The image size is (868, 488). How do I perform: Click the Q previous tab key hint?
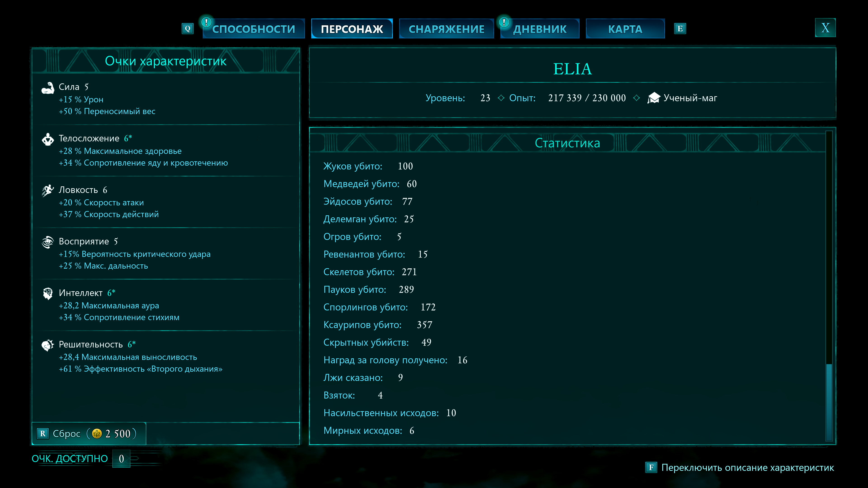188,29
